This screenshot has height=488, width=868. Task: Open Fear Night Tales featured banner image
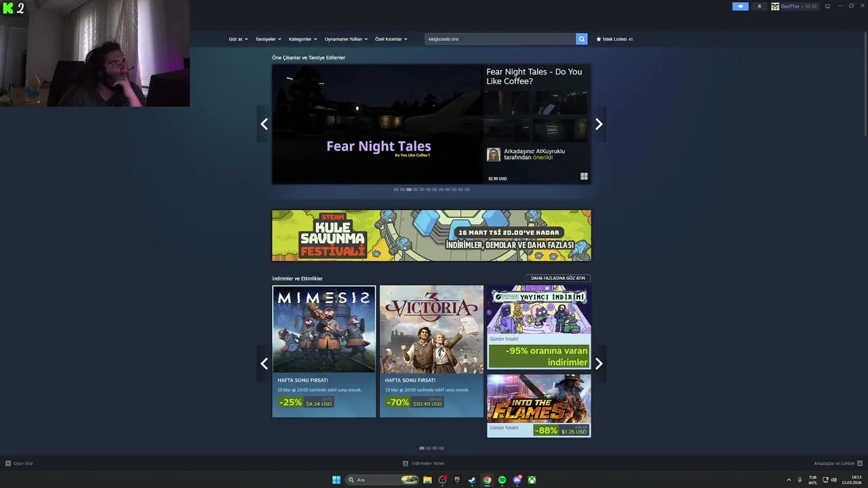tap(377, 124)
